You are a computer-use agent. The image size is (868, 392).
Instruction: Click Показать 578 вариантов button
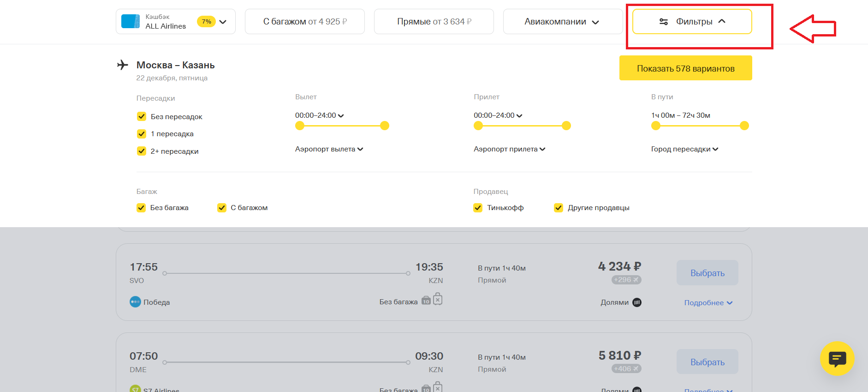685,68
